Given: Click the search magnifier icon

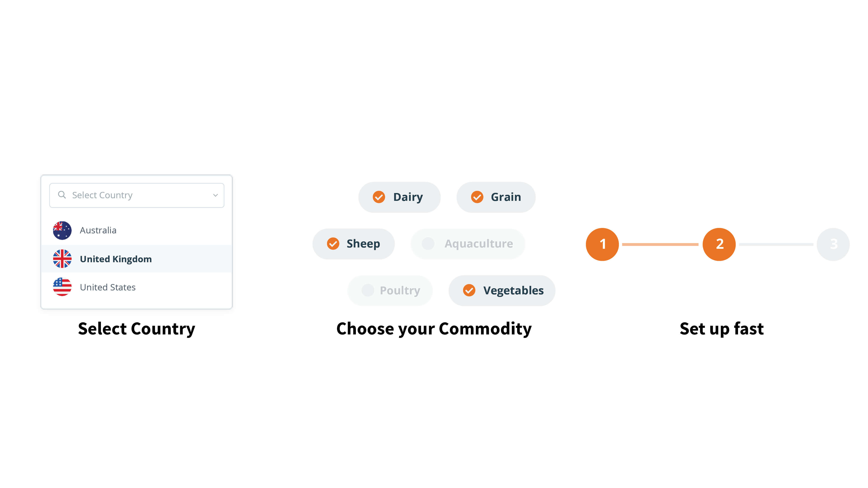Looking at the screenshot, I should coord(62,195).
